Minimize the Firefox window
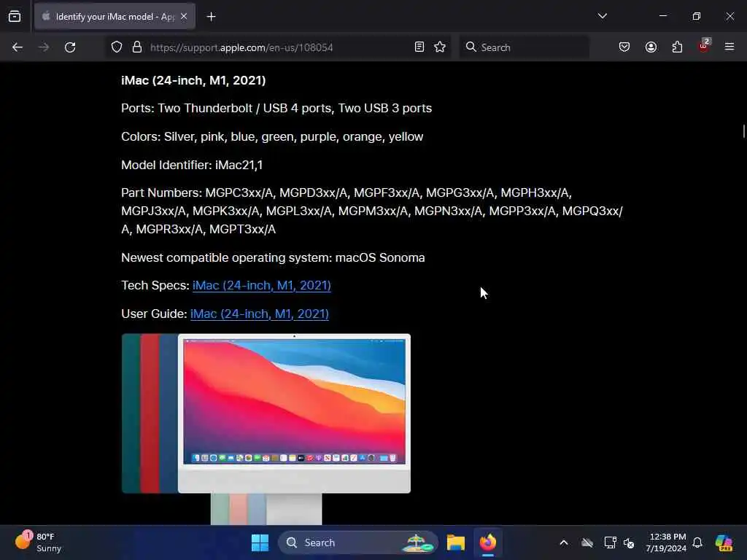The height and width of the screenshot is (560, 747). click(663, 16)
